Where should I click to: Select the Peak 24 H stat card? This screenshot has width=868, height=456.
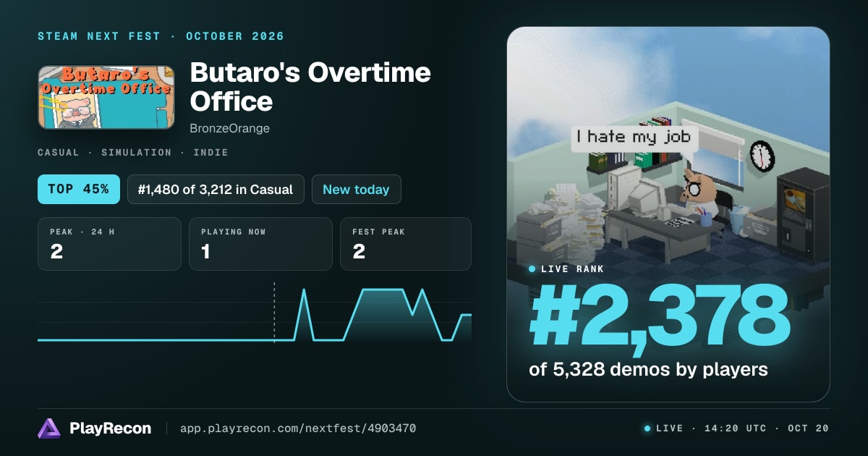coord(109,244)
